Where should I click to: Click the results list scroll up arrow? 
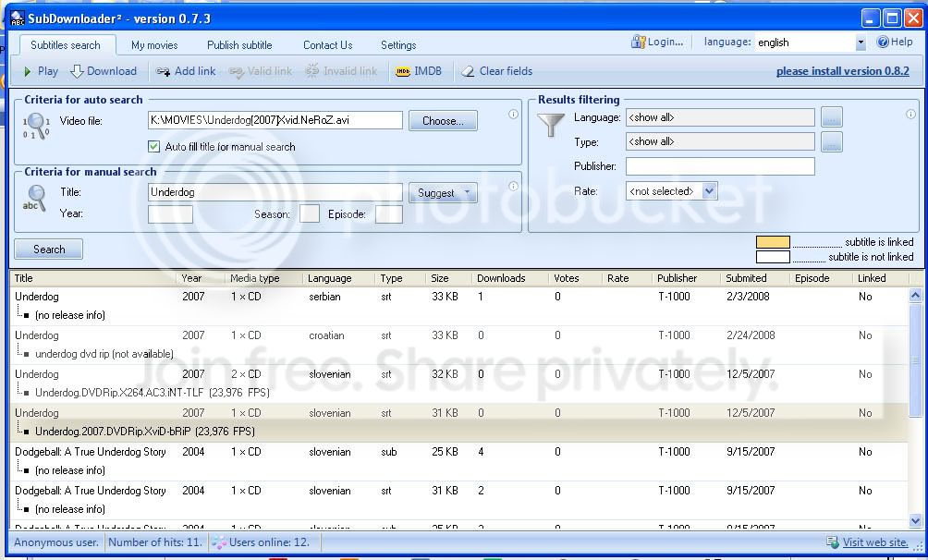915,295
